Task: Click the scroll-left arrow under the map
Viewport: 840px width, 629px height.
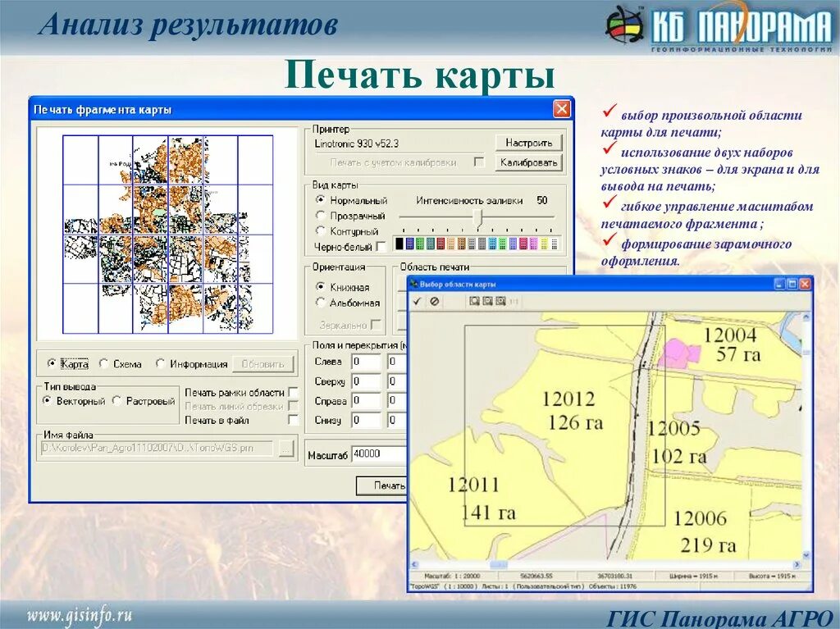Action: coord(414,564)
